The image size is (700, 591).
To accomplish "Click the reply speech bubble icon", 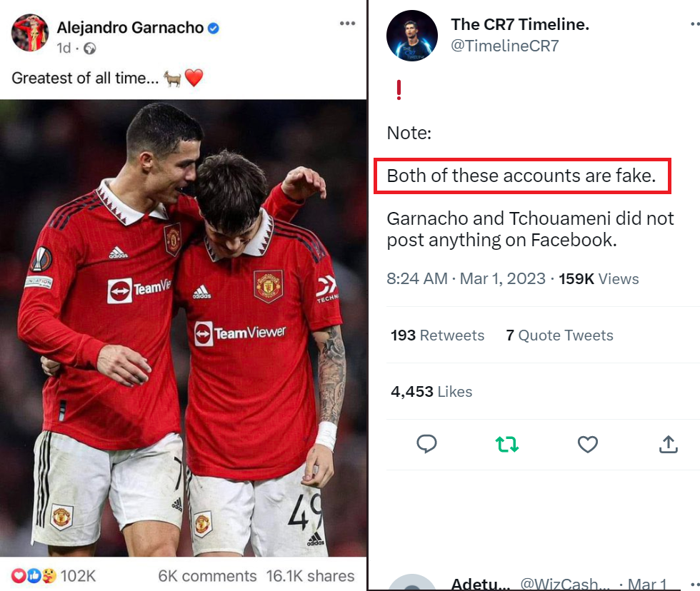I will click(426, 444).
